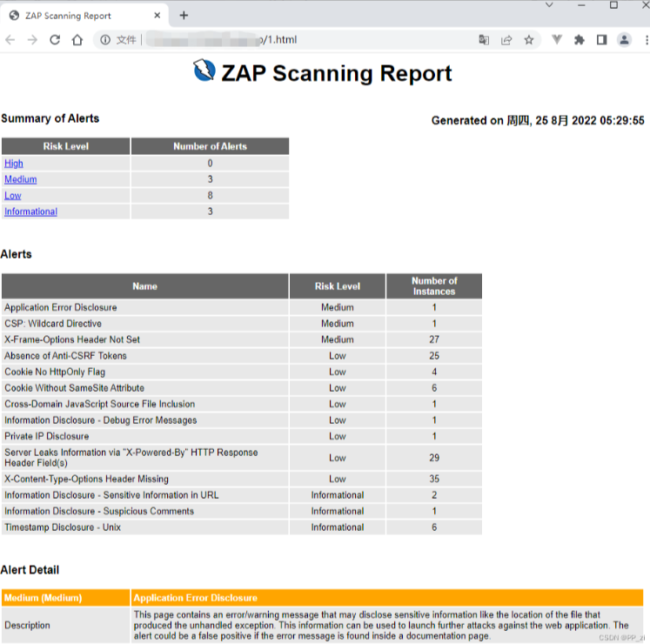Screen dimensions: 650x644
Task: Open the browser three-dot menu
Action: click(647, 40)
